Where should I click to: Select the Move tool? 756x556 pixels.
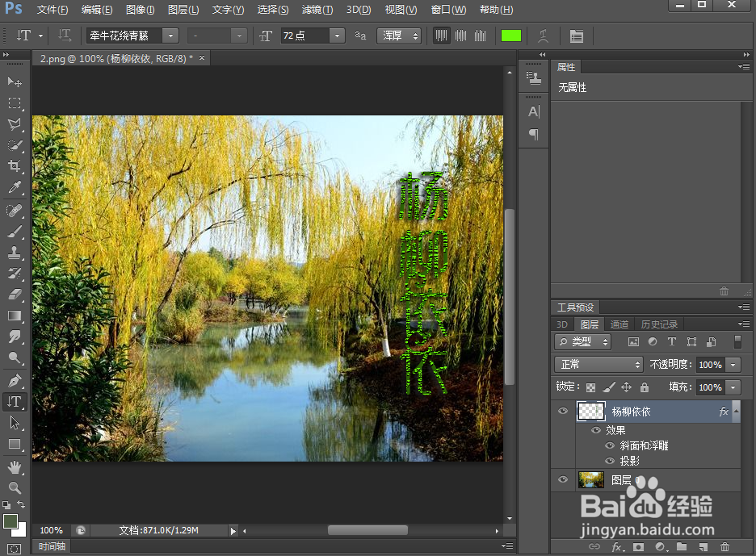15,82
